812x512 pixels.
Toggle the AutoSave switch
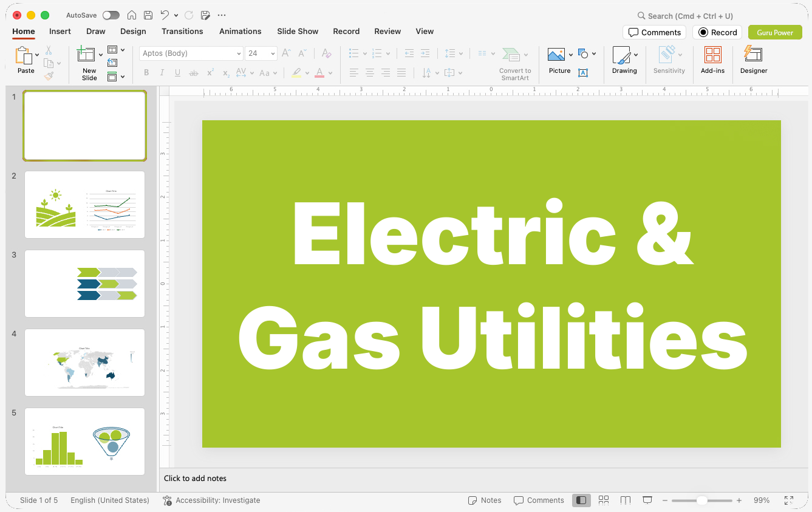(x=111, y=15)
